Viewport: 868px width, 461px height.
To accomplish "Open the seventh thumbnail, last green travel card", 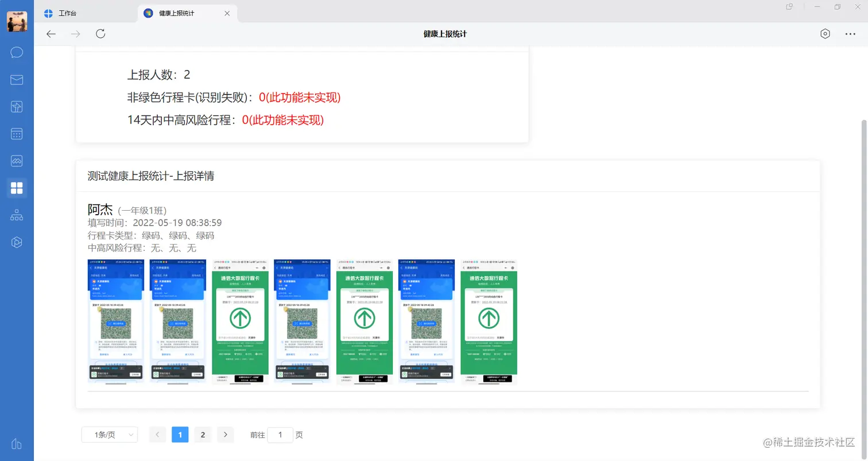I will point(489,322).
